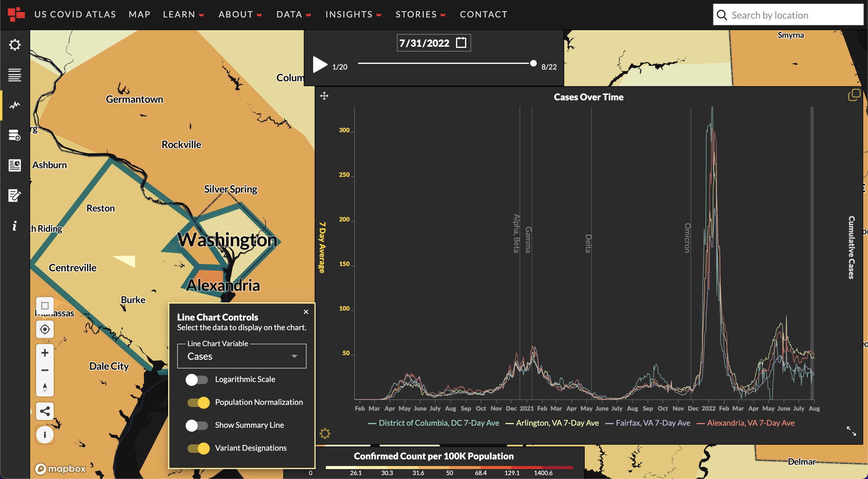Click the drag handle on Cases Over Time panel
Screen dimensions: 868x479
point(324,96)
